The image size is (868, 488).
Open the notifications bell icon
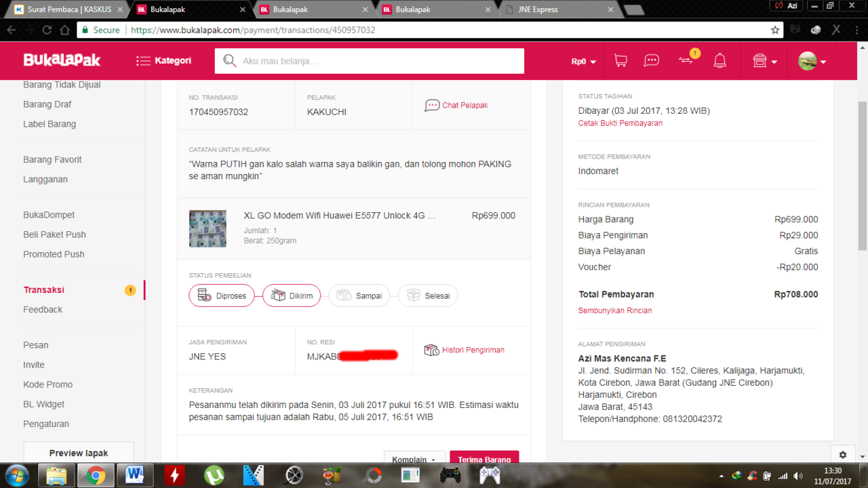coord(720,61)
